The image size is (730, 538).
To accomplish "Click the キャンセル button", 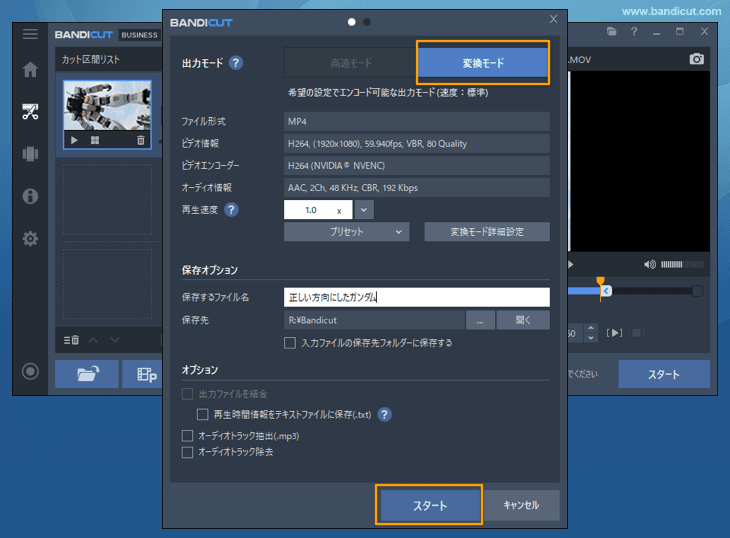I will tap(521, 505).
